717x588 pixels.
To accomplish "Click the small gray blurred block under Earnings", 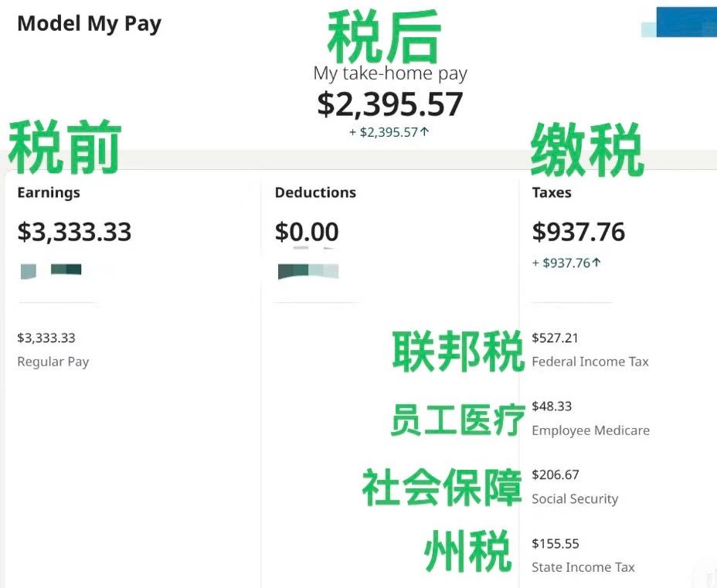I will [x=29, y=271].
